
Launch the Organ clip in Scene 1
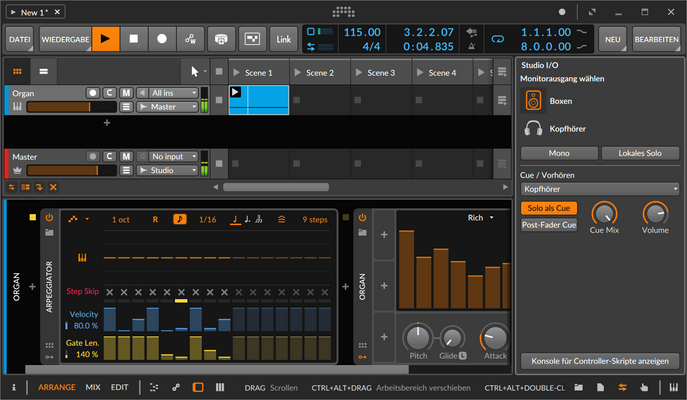coord(236,92)
